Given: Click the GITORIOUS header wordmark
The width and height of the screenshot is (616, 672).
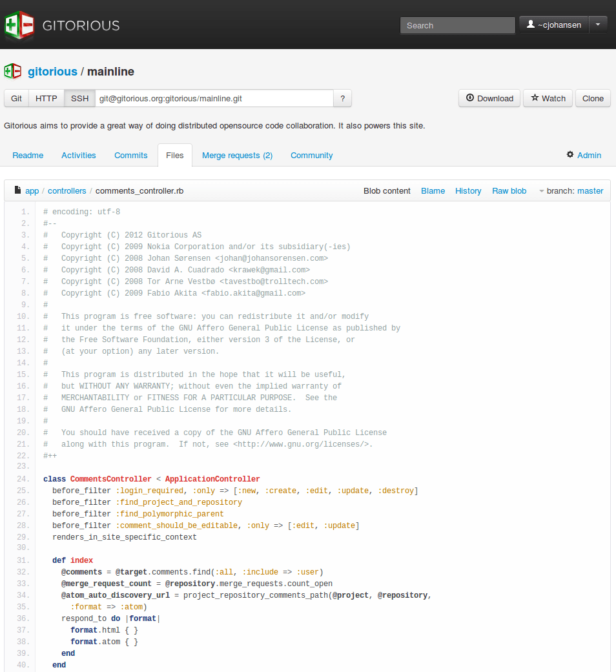Looking at the screenshot, I should coord(81,26).
